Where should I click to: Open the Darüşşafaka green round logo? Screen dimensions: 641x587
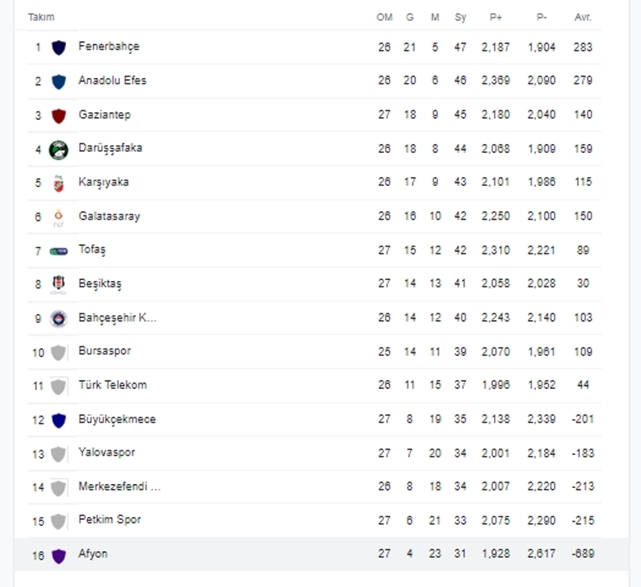pyautogui.click(x=58, y=150)
